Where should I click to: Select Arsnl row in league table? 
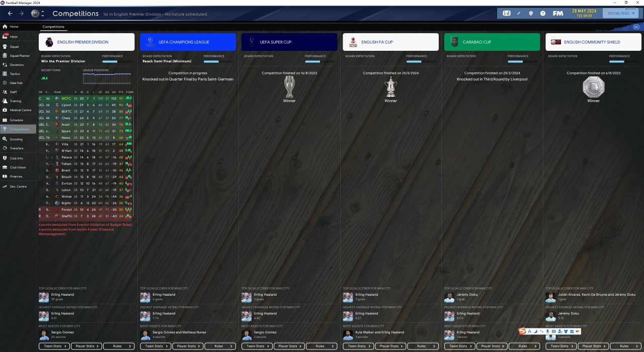coord(86,125)
